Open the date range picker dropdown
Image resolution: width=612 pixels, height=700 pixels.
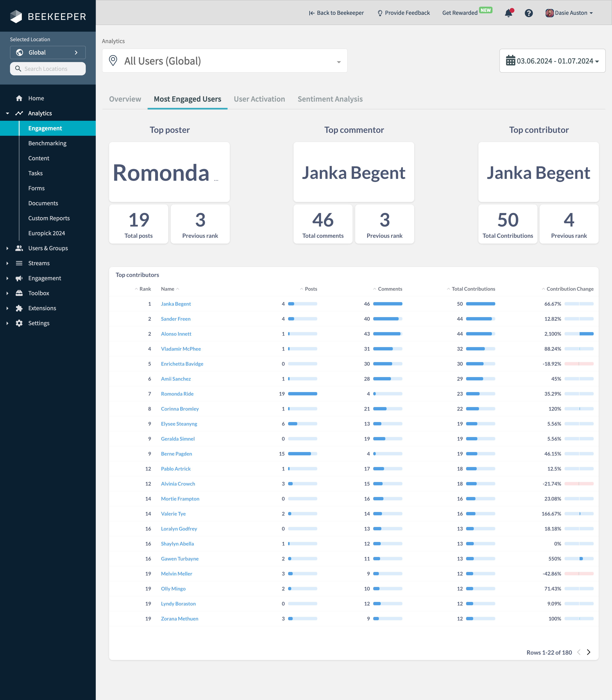coord(552,60)
